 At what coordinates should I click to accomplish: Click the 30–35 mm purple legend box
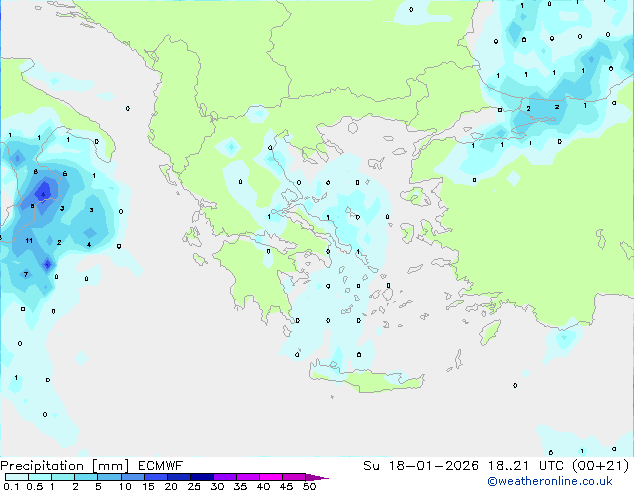coord(225,477)
